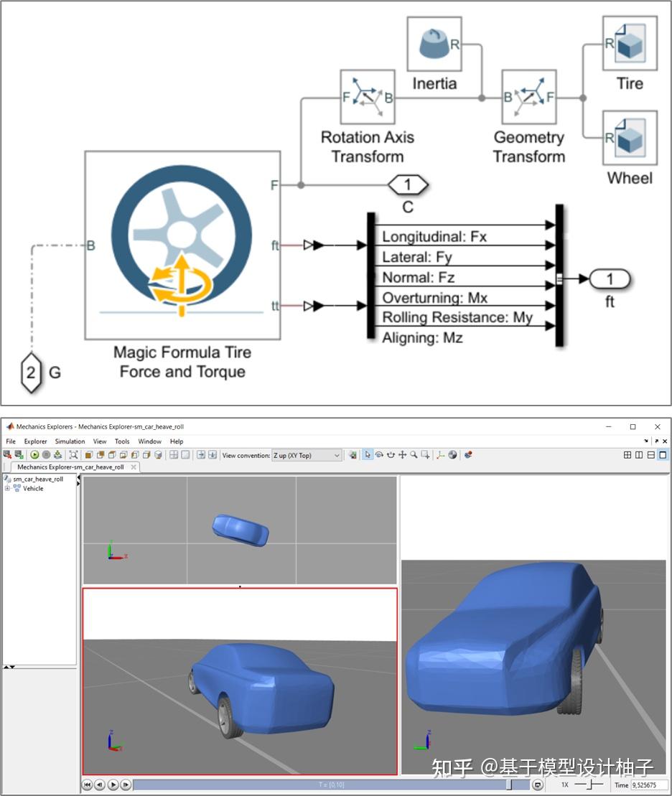Toggle the horizontal split viewport layout
The width and height of the screenshot is (672, 796).
coord(651,454)
